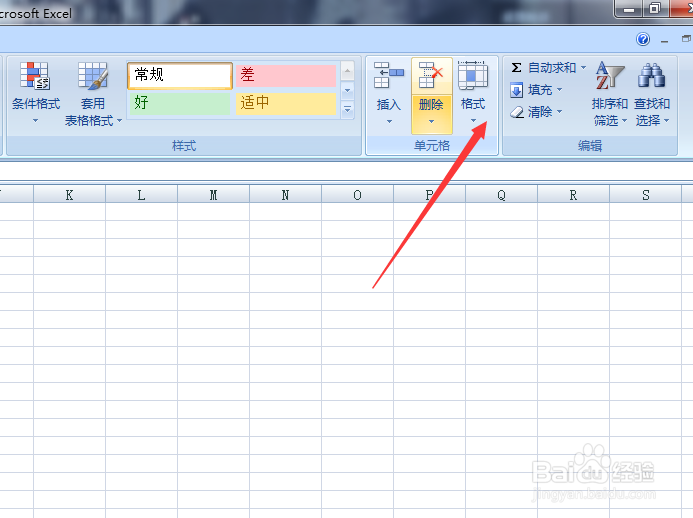Screen dimensions: 693x518
Task: Expand the 选择 find select dropdown arrow
Action: pyautogui.click(x=666, y=120)
